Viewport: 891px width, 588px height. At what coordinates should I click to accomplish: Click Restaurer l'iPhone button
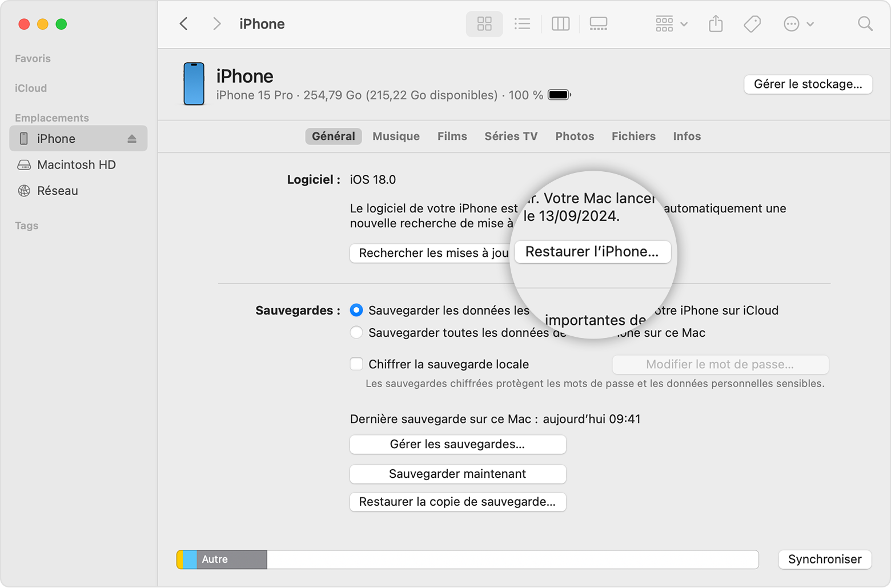592,252
